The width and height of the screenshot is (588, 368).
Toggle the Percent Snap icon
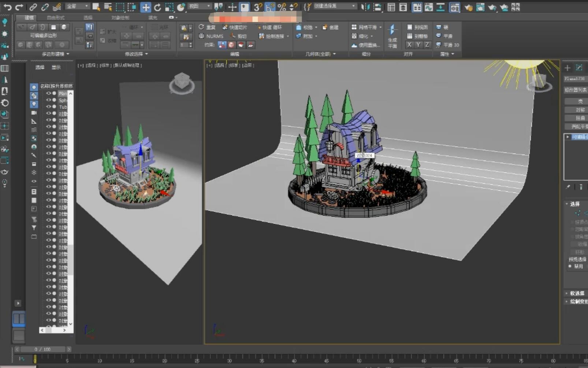coord(282,7)
